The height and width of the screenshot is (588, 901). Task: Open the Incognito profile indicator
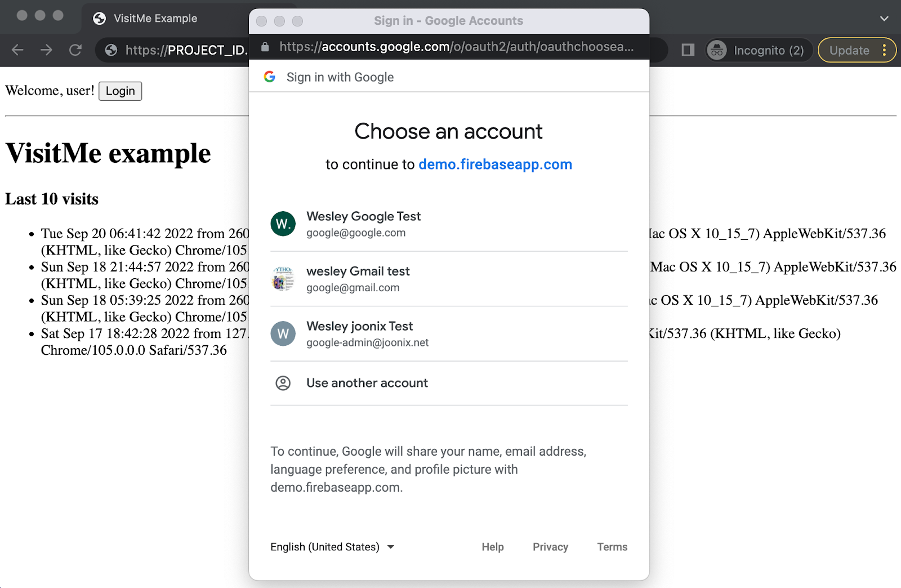[x=758, y=50]
